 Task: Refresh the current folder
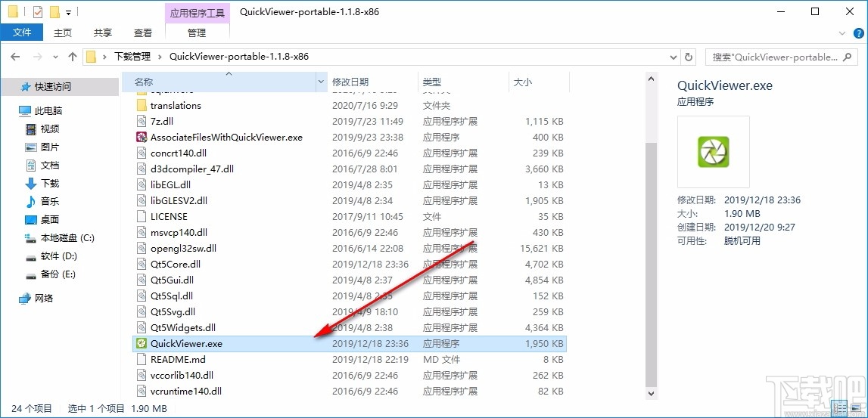point(689,57)
